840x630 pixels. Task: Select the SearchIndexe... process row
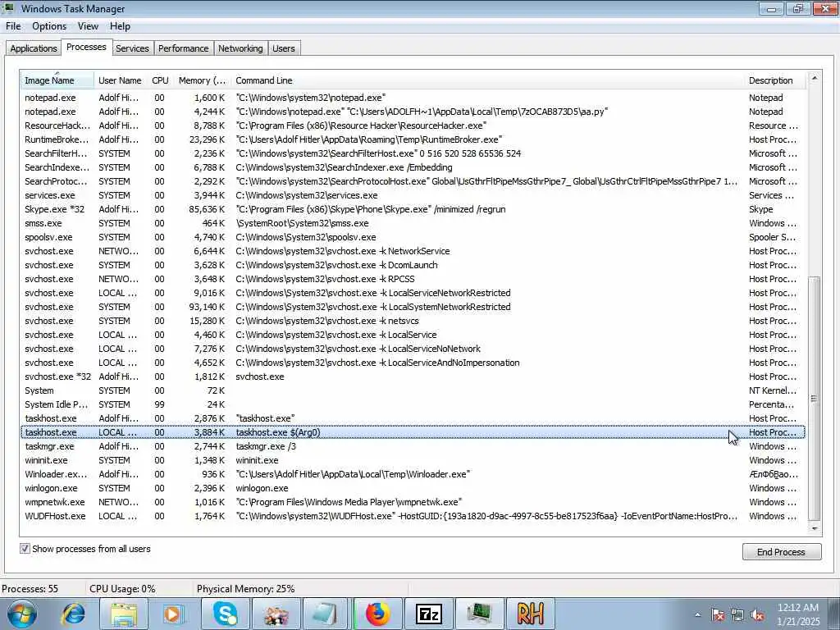tap(413, 167)
